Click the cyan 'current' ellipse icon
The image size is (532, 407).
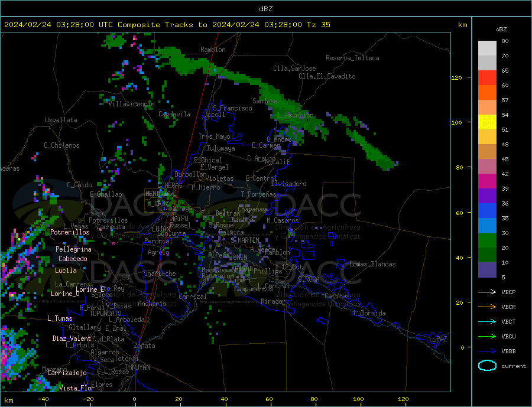(x=487, y=366)
